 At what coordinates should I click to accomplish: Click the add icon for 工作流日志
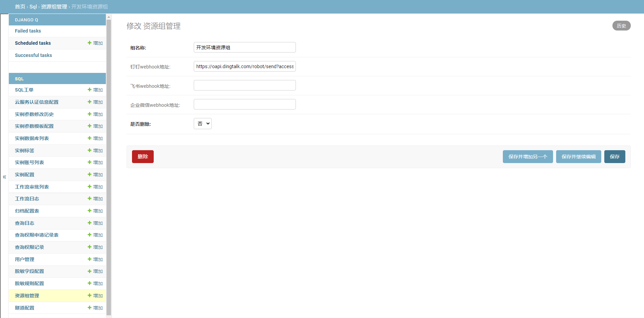(x=90, y=199)
